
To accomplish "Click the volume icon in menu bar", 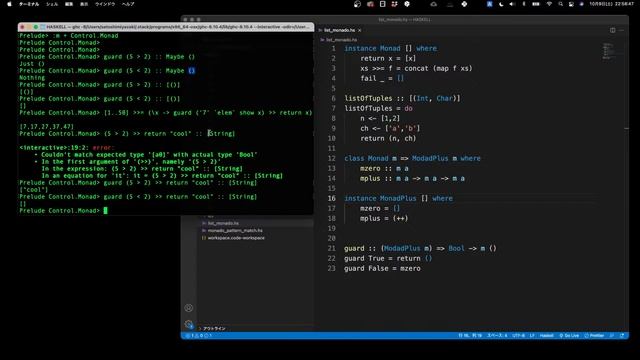I will 512,4.
